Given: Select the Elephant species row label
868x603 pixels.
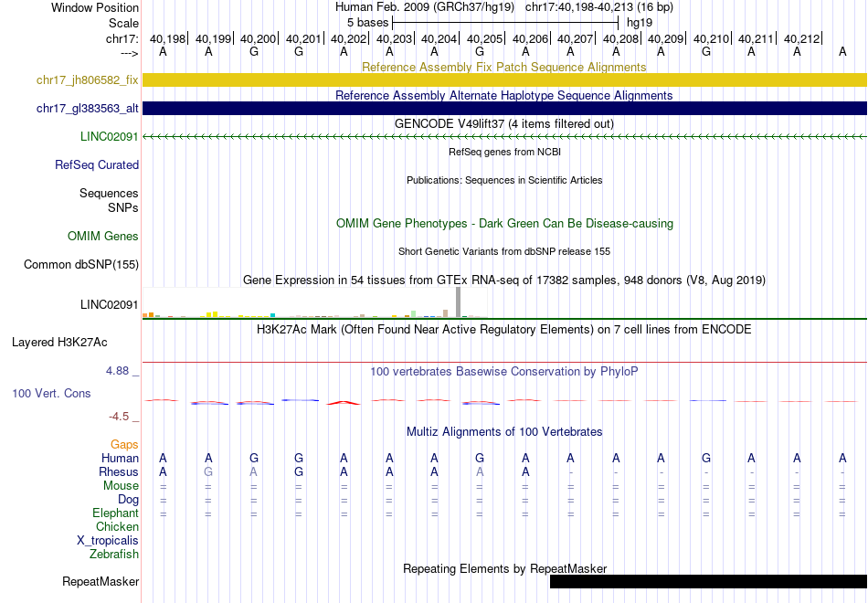Looking at the screenshot, I should point(115,513).
